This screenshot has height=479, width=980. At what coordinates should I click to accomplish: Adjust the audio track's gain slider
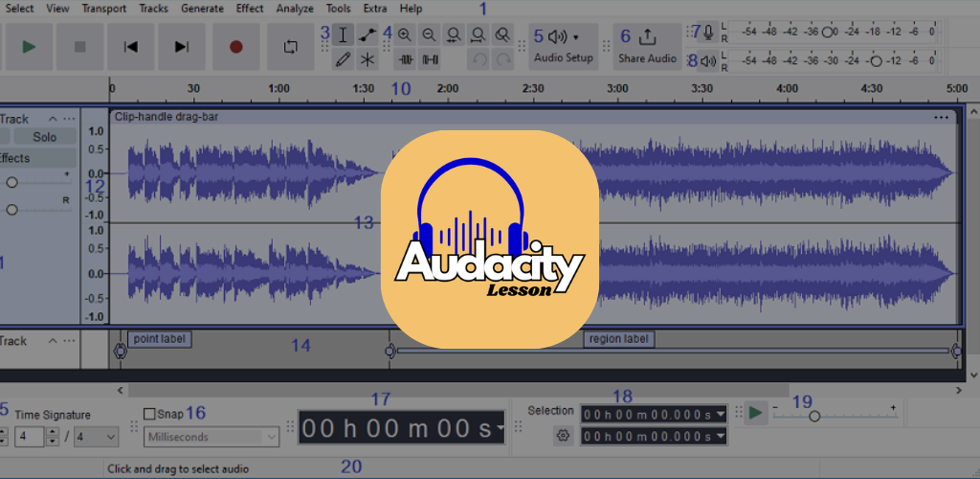point(11,183)
